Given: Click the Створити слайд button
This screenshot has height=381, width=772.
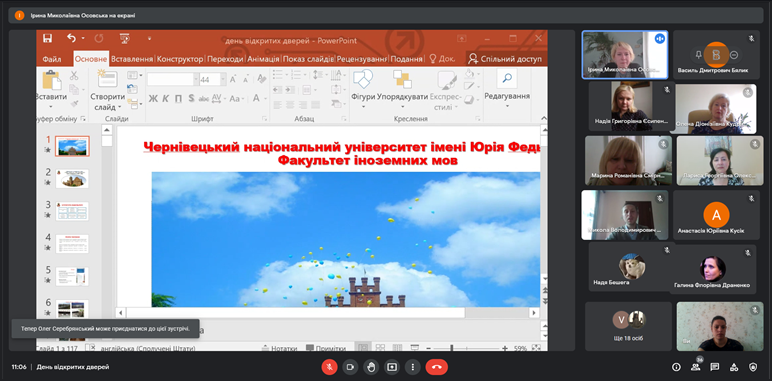Looking at the screenshot, I should click(x=107, y=91).
